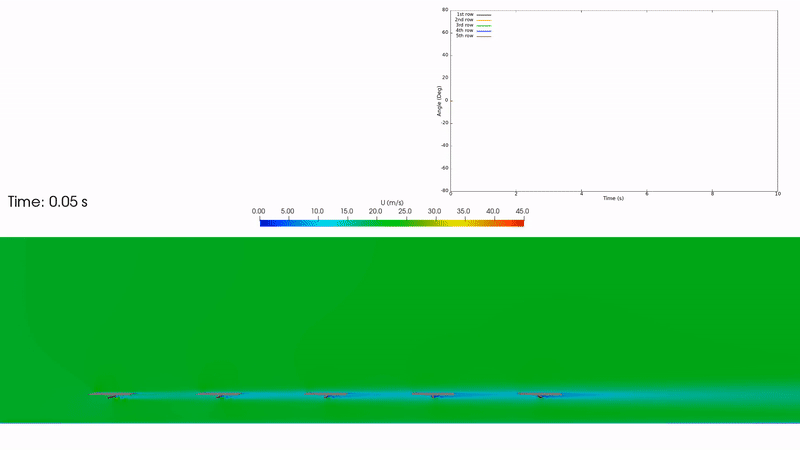This screenshot has height=450, width=800.
Task: Click the "40" angle axis tick label
Action: [x=445, y=55]
